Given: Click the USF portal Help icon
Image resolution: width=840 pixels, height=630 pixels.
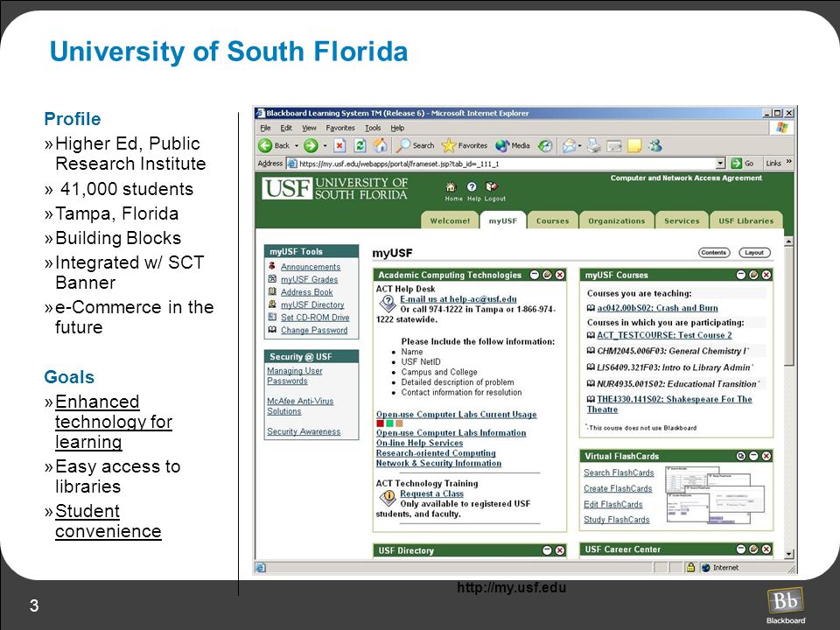Looking at the screenshot, I should coord(472,186).
